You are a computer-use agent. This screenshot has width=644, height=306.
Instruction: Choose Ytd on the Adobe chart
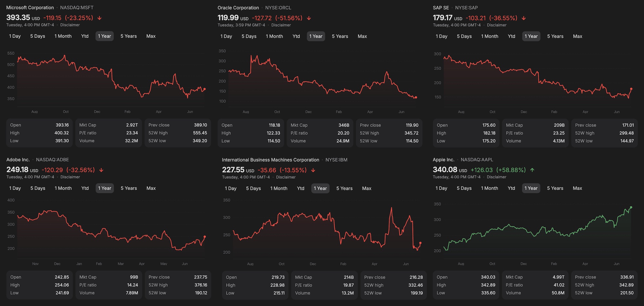click(85, 188)
